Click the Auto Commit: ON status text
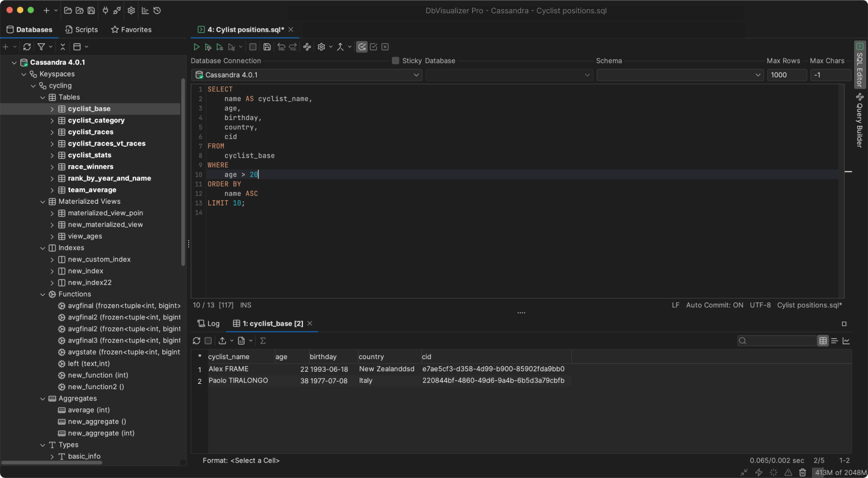 click(714, 305)
